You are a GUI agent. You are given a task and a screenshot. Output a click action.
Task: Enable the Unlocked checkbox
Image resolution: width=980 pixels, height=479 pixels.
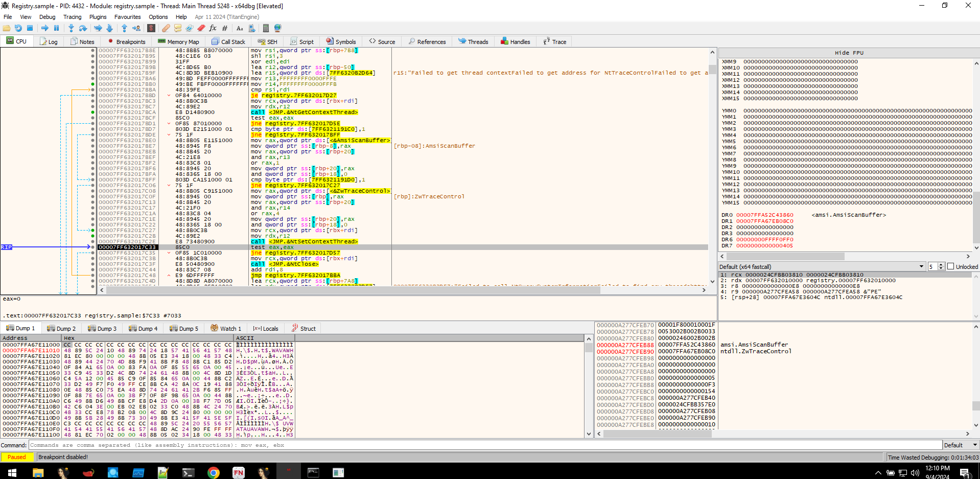[x=951, y=266]
